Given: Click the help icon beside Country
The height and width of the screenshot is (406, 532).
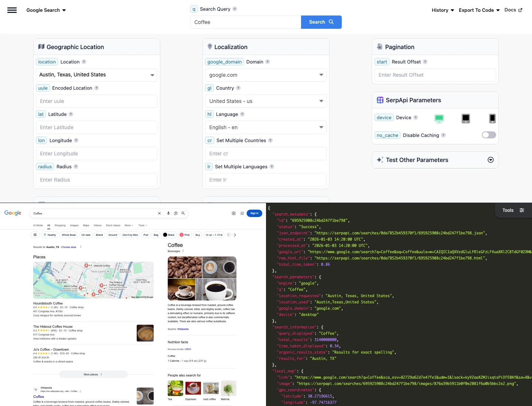Looking at the screenshot, I should (x=238, y=88).
